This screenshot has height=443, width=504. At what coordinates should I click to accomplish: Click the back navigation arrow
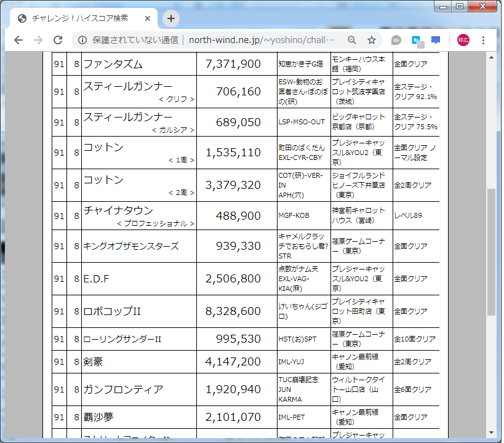click(x=18, y=39)
